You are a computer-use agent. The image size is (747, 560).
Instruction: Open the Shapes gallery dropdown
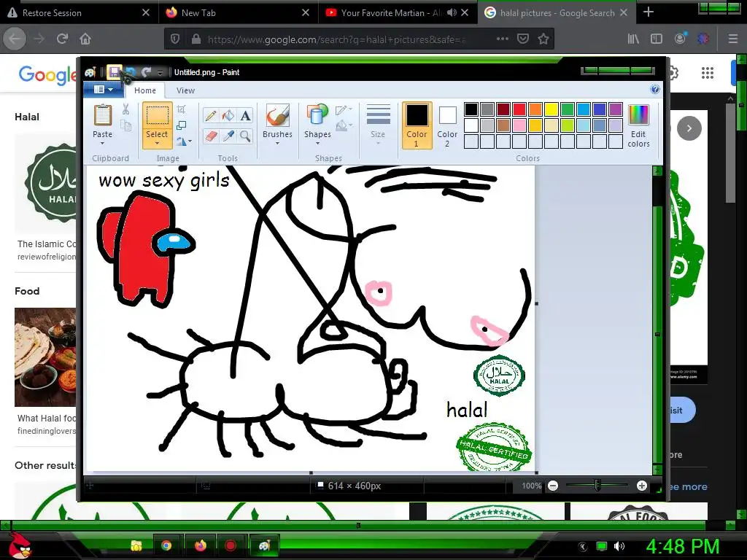[x=318, y=143]
